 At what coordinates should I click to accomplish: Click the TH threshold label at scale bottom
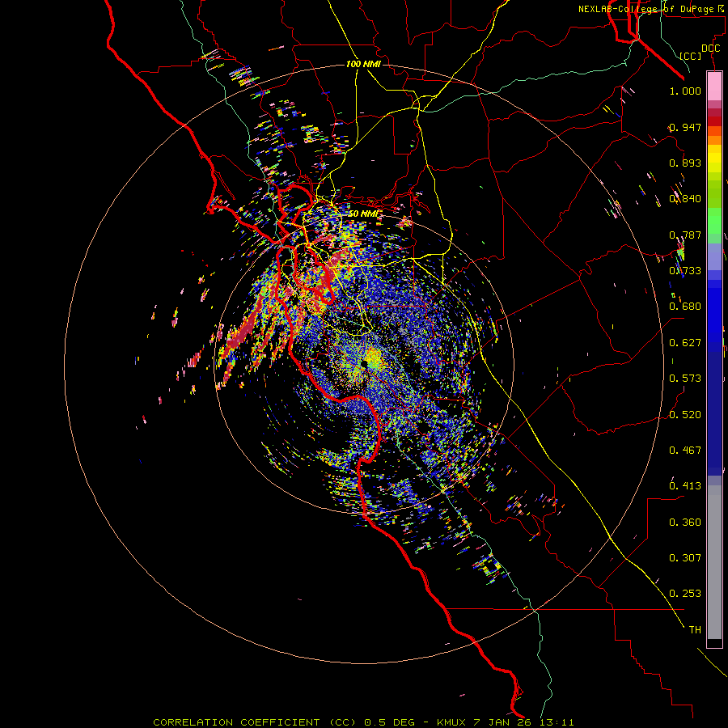pyautogui.click(x=695, y=630)
